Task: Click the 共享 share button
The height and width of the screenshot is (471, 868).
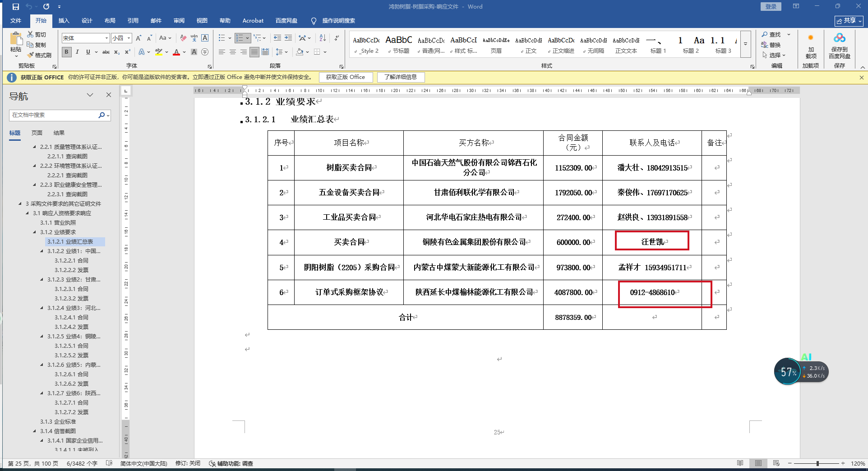Action: pyautogui.click(x=849, y=21)
